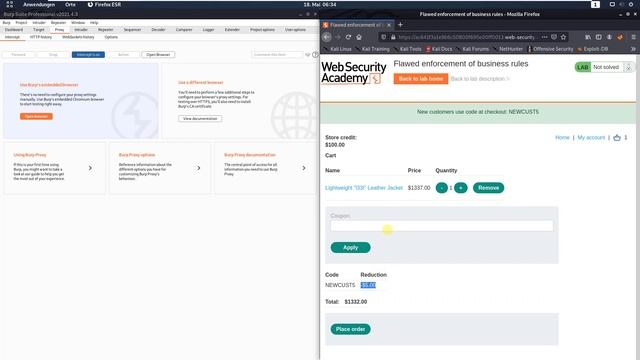Open the Project menu in Burp Suite
The height and width of the screenshot is (360, 640).
21,23
